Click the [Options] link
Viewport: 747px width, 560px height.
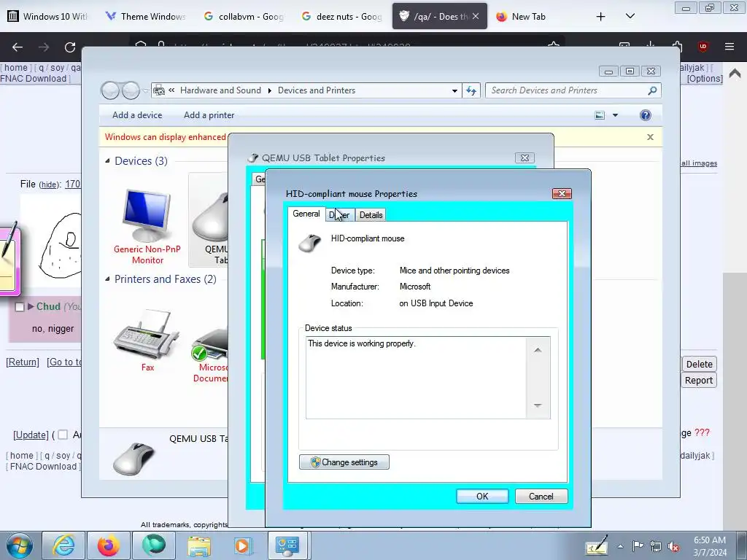click(x=705, y=79)
